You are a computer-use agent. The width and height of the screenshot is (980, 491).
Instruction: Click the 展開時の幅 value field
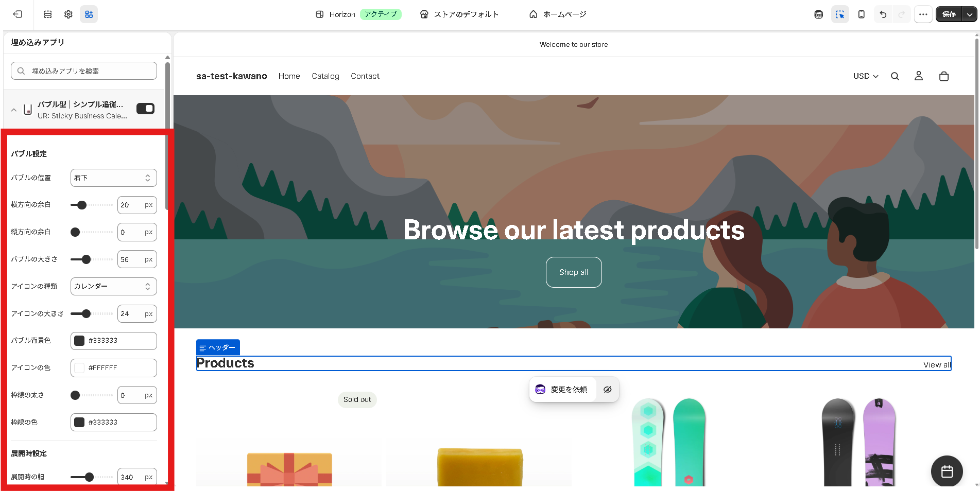[137, 477]
